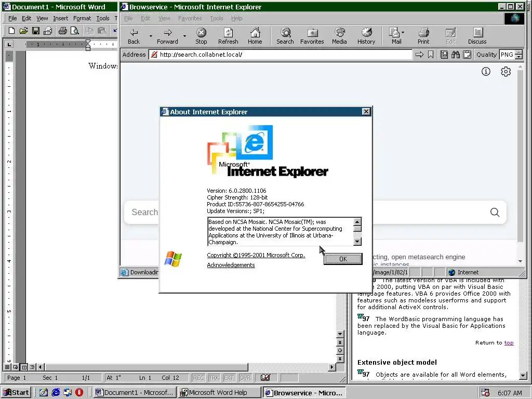Screen dimensions: 532x399
Task: Toggle OVR overtype mode in Word status bar
Action: [245, 378]
